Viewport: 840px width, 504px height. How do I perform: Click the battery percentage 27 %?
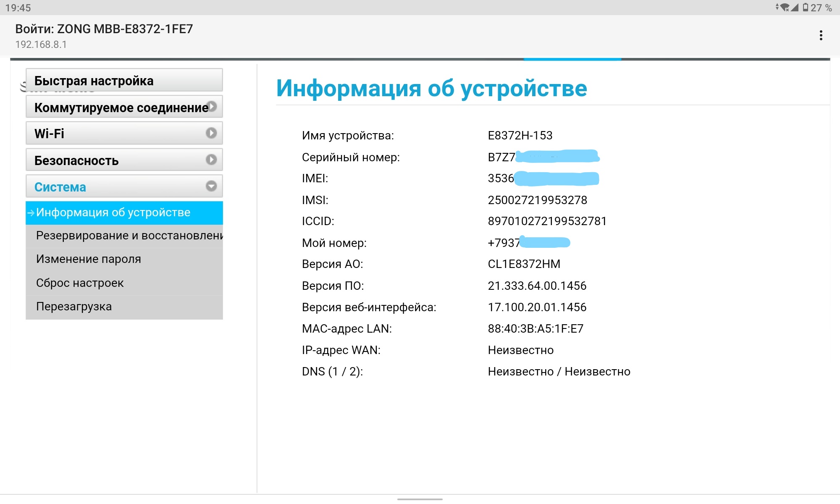(x=821, y=8)
